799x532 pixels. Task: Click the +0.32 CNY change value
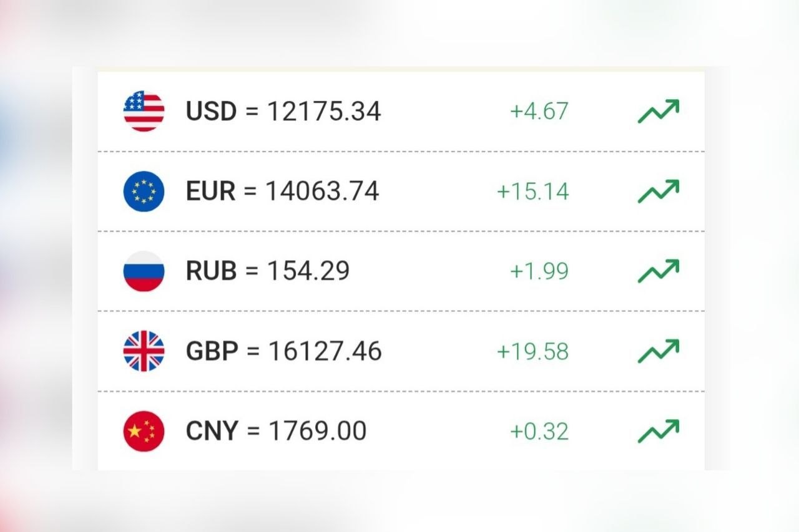coord(539,432)
